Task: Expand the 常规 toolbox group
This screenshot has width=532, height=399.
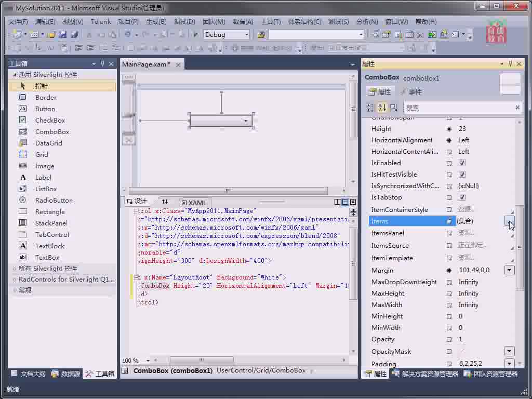Action: click(x=14, y=290)
